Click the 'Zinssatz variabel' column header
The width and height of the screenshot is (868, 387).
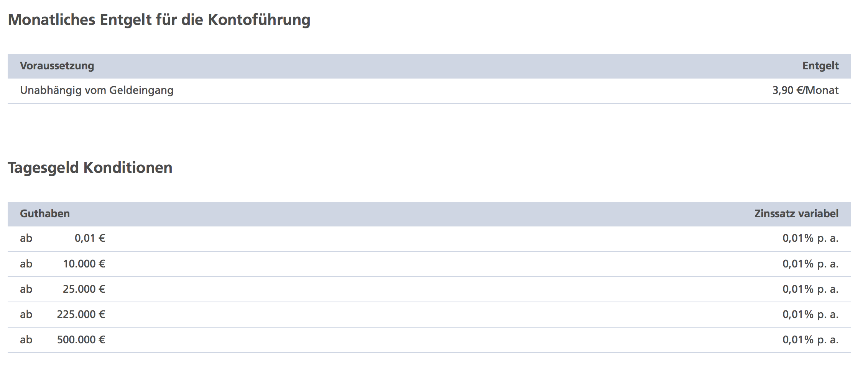(x=796, y=214)
